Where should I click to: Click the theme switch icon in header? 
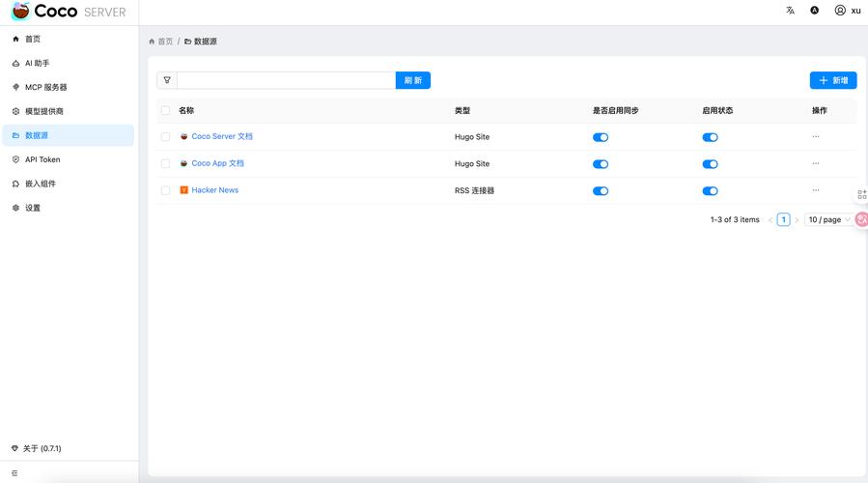[x=814, y=11]
